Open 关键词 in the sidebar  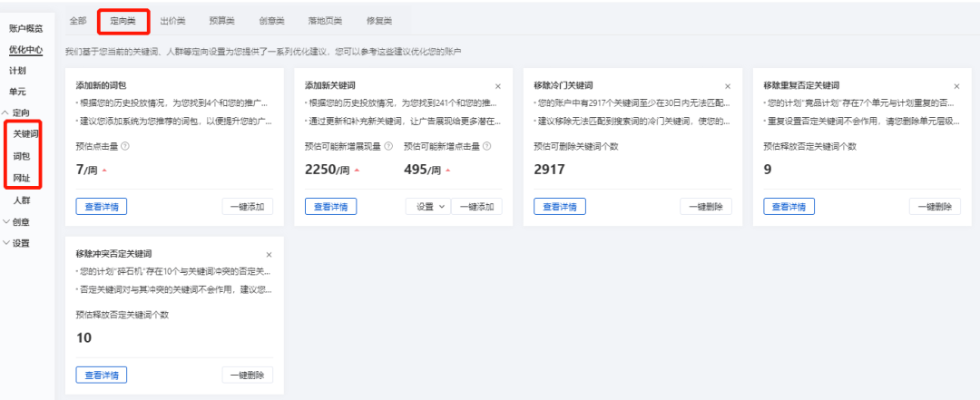pyautogui.click(x=26, y=134)
